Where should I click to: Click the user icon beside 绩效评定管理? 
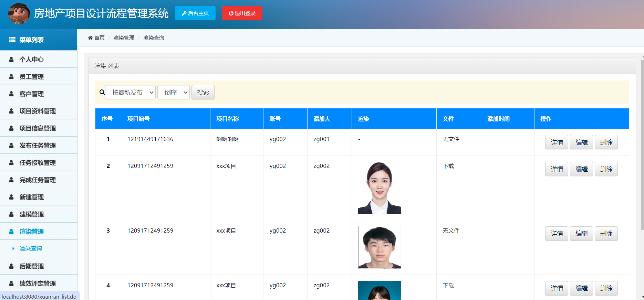click(x=11, y=283)
